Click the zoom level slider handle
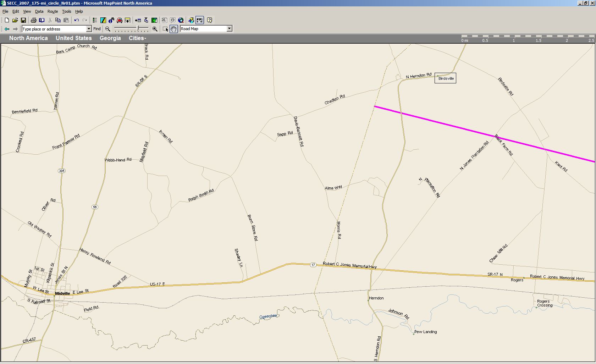 pyautogui.click(x=138, y=28)
